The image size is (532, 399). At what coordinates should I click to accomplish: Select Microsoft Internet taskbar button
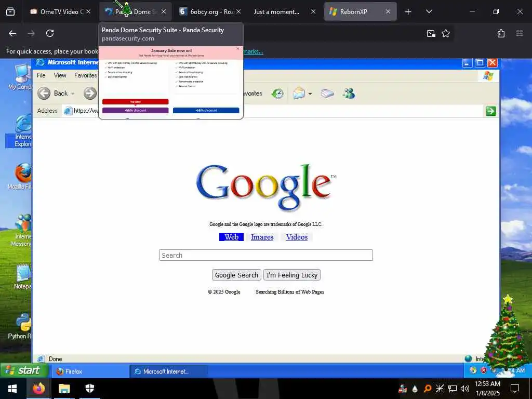pos(168,371)
